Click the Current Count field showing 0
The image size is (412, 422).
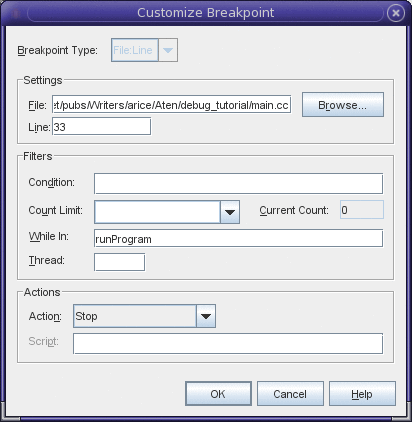coord(362,210)
